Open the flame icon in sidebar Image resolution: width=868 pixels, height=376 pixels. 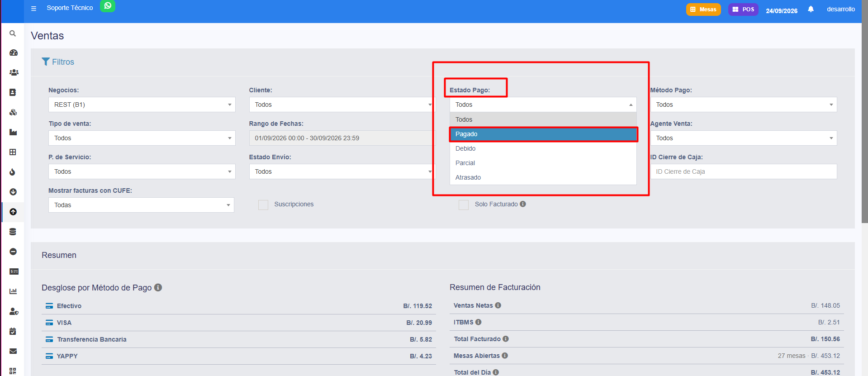(13, 172)
